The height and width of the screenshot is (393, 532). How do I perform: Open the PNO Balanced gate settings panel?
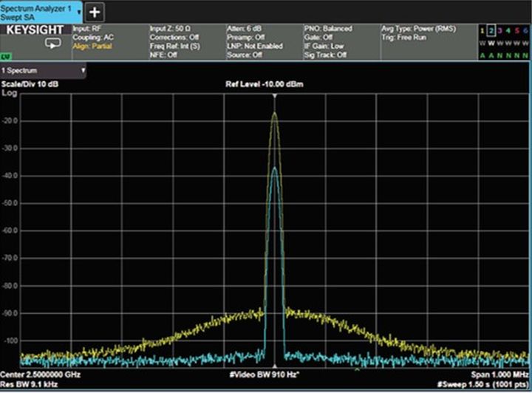pyautogui.click(x=339, y=41)
